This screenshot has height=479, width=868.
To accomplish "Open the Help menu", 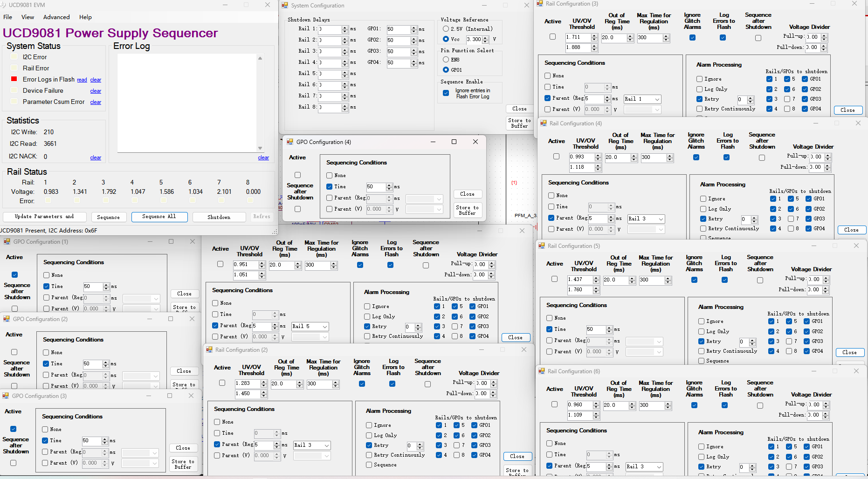I will 85,17.
